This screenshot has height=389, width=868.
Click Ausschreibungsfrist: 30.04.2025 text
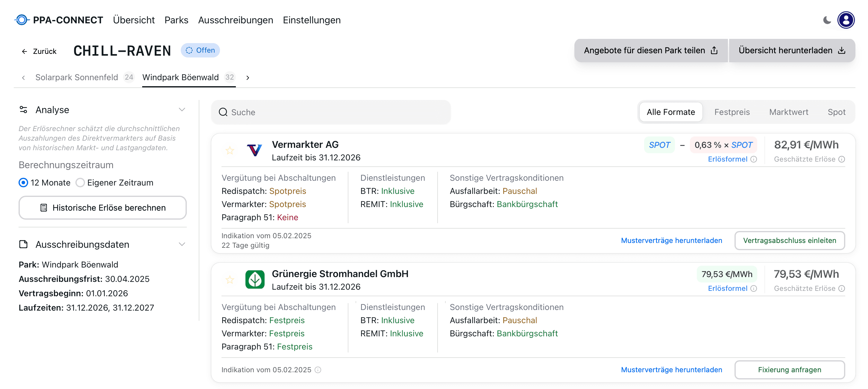[x=84, y=279]
